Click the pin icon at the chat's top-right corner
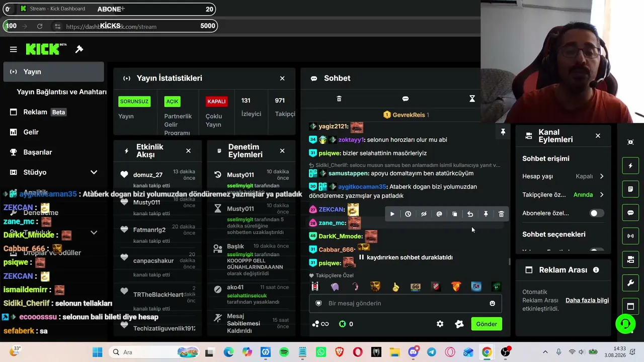Screen dimensions: 644x362 pyautogui.click(x=503, y=132)
